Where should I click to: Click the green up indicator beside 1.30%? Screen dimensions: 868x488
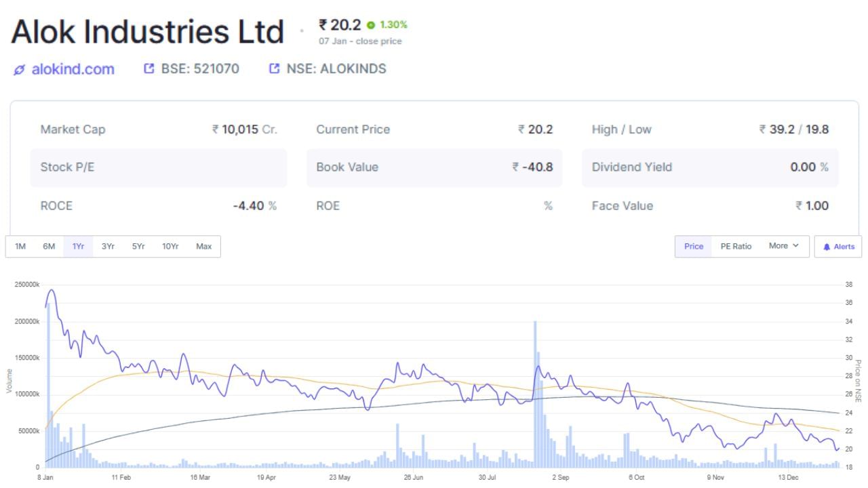click(x=370, y=25)
